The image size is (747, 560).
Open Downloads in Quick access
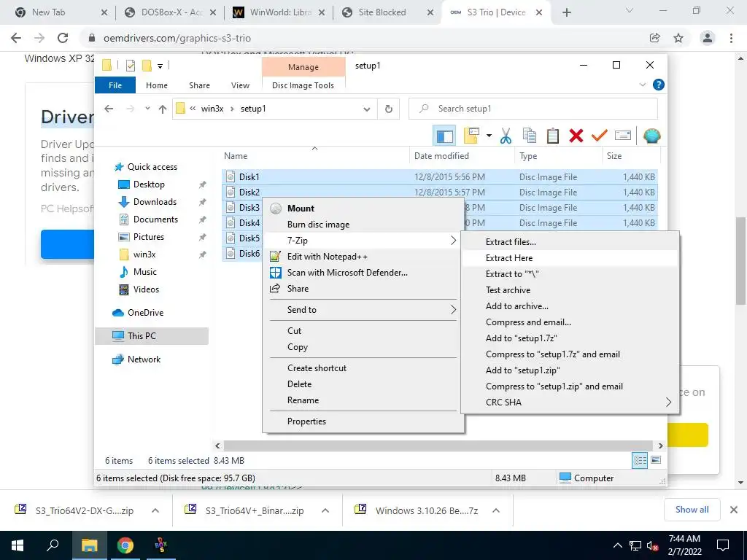click(x=155, y=202)
